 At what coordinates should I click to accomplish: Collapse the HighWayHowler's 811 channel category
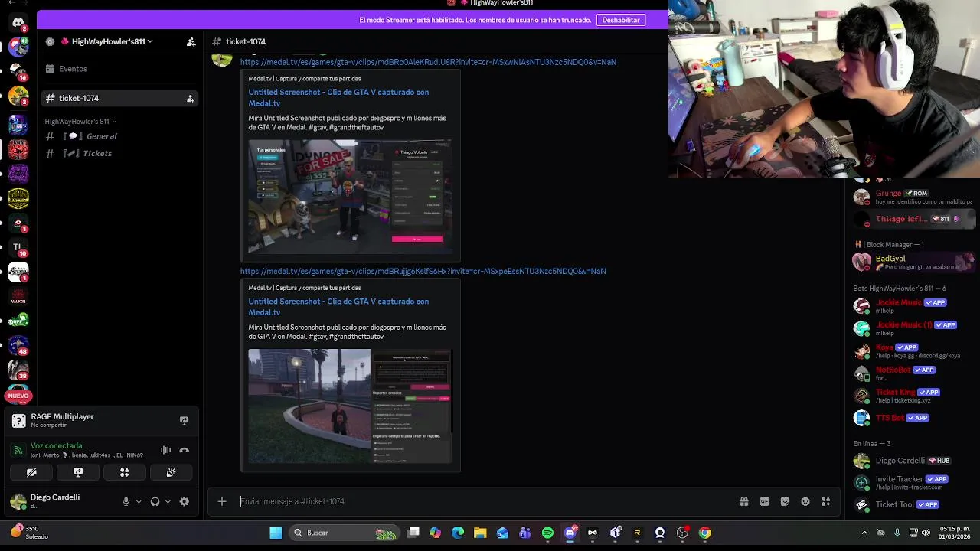tap(80, 122)
